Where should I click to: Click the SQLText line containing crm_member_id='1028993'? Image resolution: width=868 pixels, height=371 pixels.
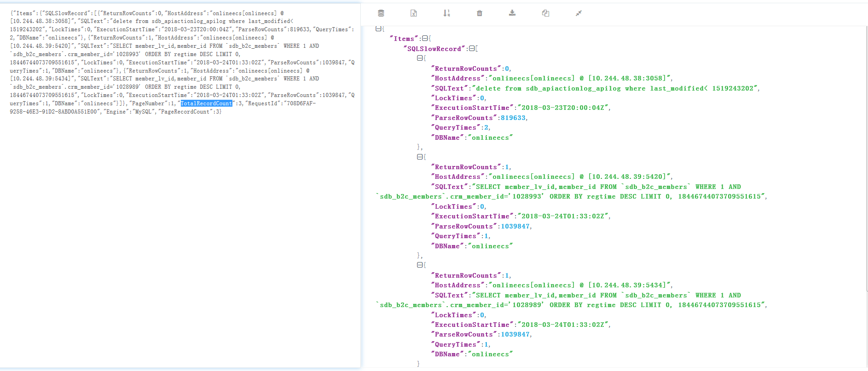point(571,196)
